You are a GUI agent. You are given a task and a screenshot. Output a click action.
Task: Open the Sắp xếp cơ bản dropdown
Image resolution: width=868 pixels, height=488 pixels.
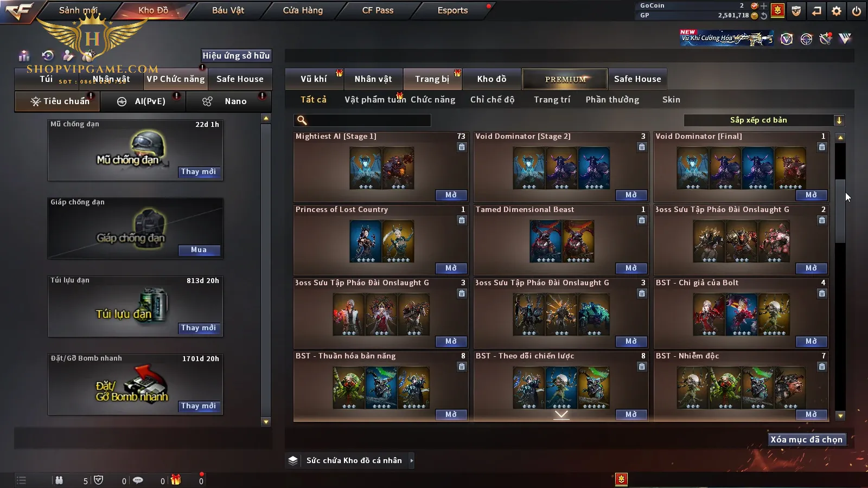click(764, 120)
